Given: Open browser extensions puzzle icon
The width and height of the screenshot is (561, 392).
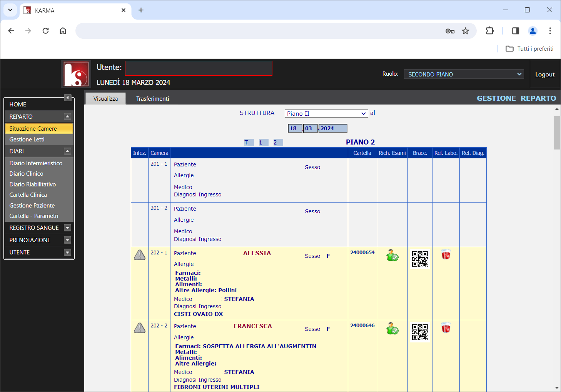Looking at the screenshot, I should [x=490, y=31].
